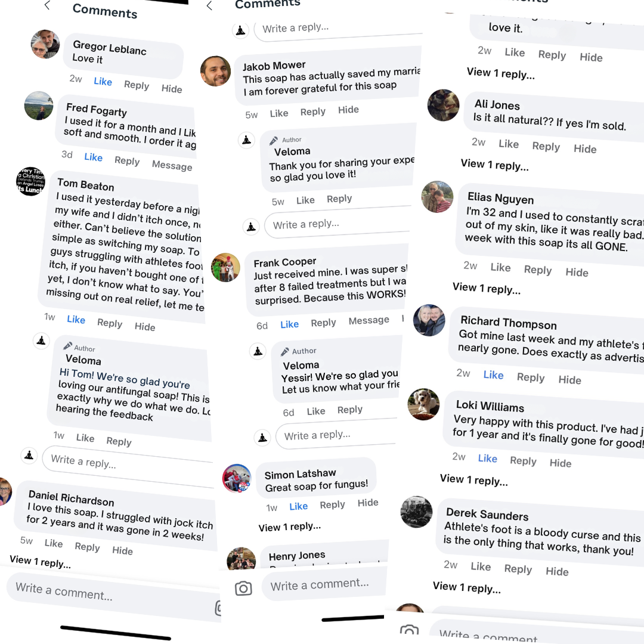Screen dimensions: 644x644
Task: Click Tom Beaton's profile avatar
Action: (x=30, y=181)
